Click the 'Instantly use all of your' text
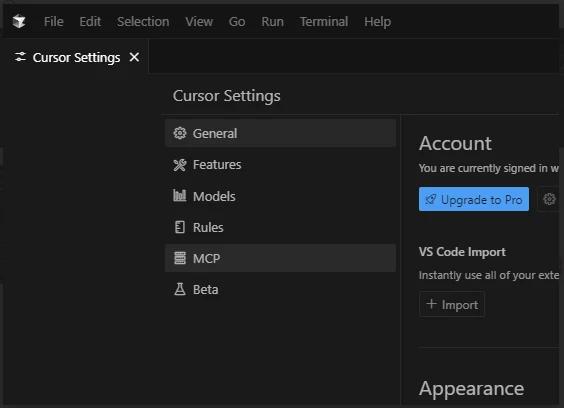Viewport: 564px width, 408px height. [489, 275]
